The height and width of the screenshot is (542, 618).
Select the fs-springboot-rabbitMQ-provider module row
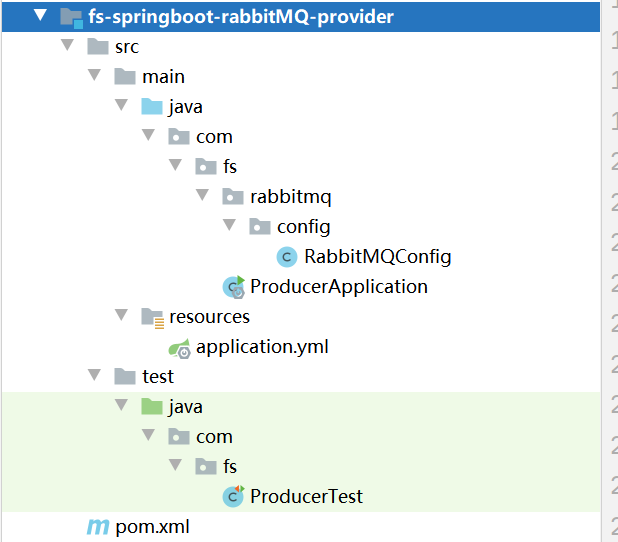click(301, 17)
